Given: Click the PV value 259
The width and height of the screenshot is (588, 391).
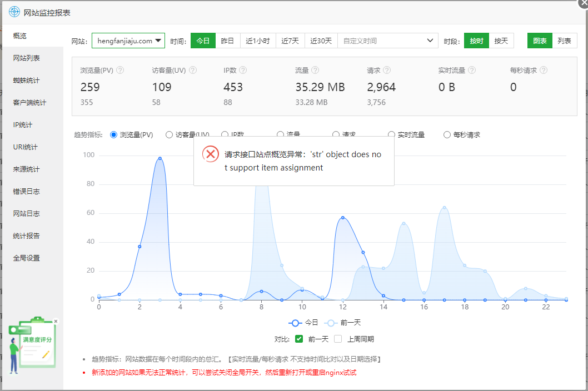Looking at the screenshot, I should coord(90,87).
